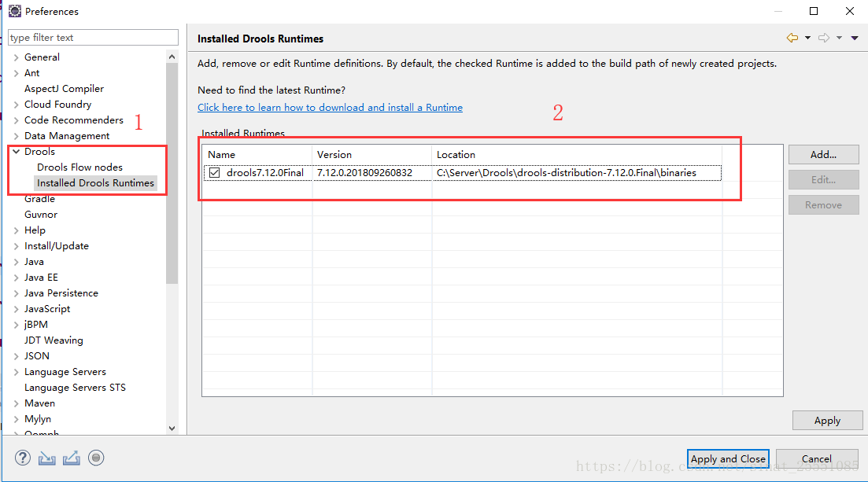This screenshot has width=868, height=482.
Task: Collapse the Drools tree node
Action: 16,152
